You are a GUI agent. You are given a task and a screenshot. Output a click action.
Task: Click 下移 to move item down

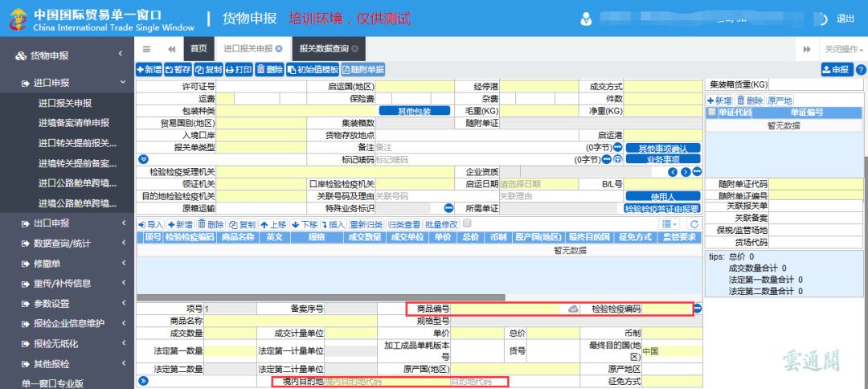pyautogui.click(x=305, y=224)
